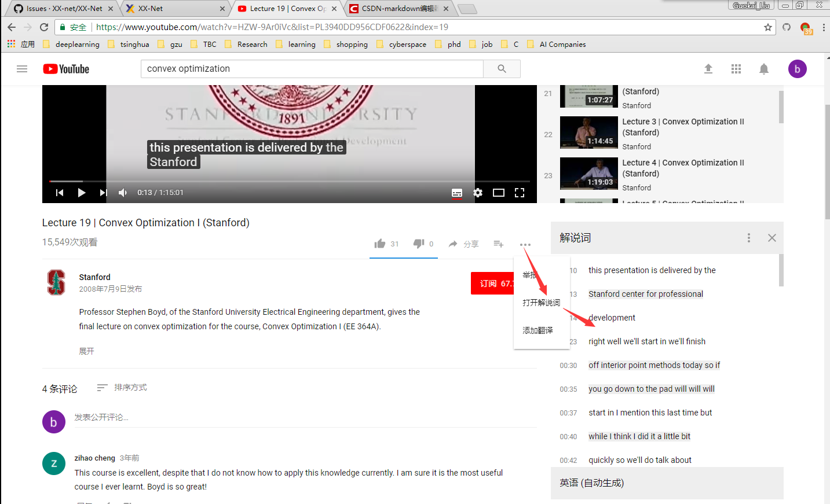
Task: Open the player settings gear
Action: [478, 193]
